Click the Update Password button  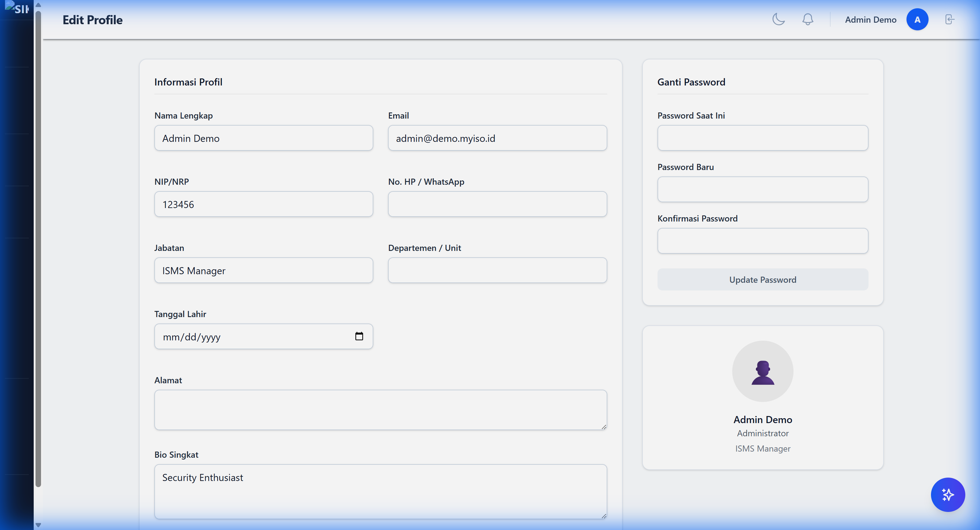click(x=762, y=279)
